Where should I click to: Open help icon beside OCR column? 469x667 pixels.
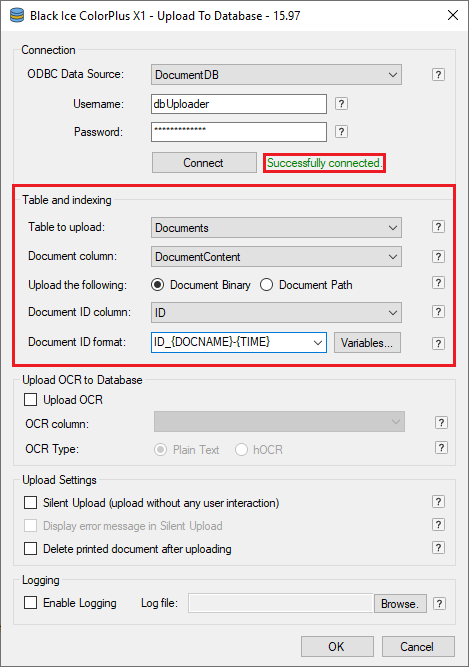click(x=441, y=422)
